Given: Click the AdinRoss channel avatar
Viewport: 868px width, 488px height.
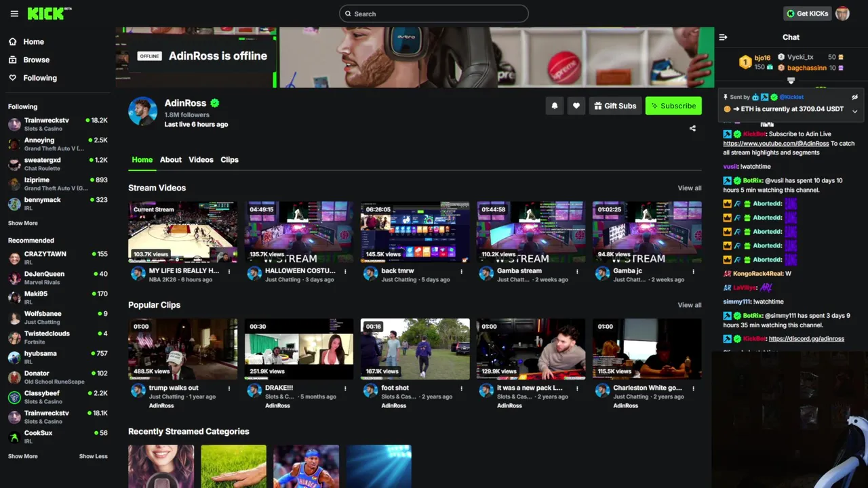Looking at the screenshot, I should [x=142, y=110].
